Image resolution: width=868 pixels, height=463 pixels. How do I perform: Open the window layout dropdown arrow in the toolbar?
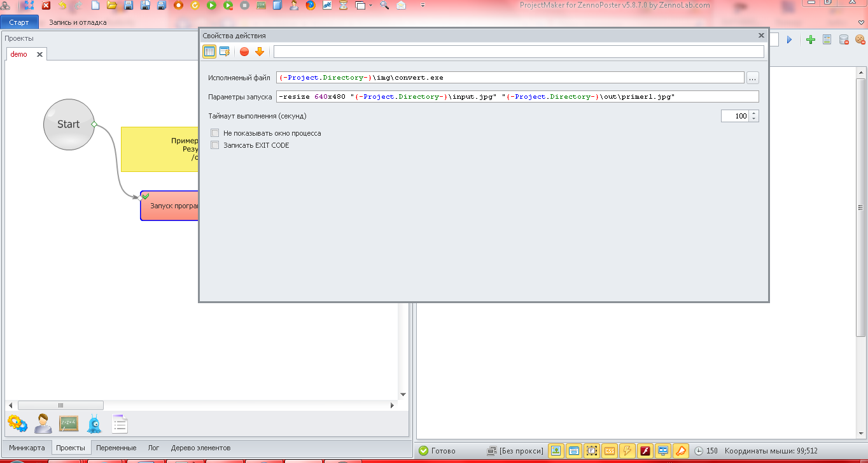tap(371, 5)
